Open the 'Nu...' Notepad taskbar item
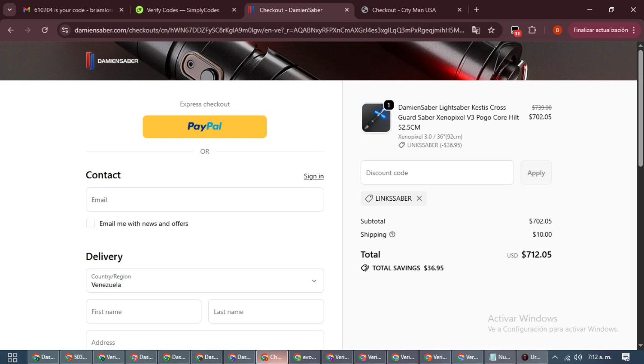Image resolution: width=644 pixels, height=364 pixels. [500, 357]
